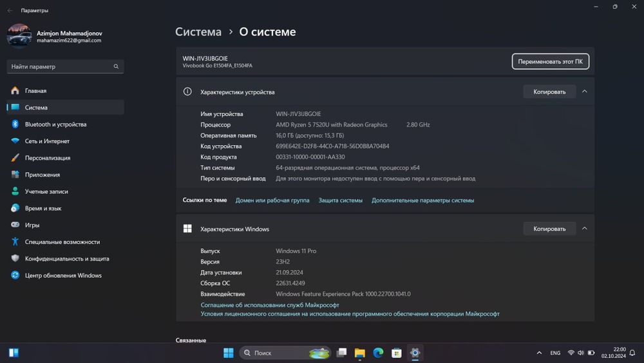Open the clock and date 22:00
Viewport: 644px width, 363px height.
(614, 353)
